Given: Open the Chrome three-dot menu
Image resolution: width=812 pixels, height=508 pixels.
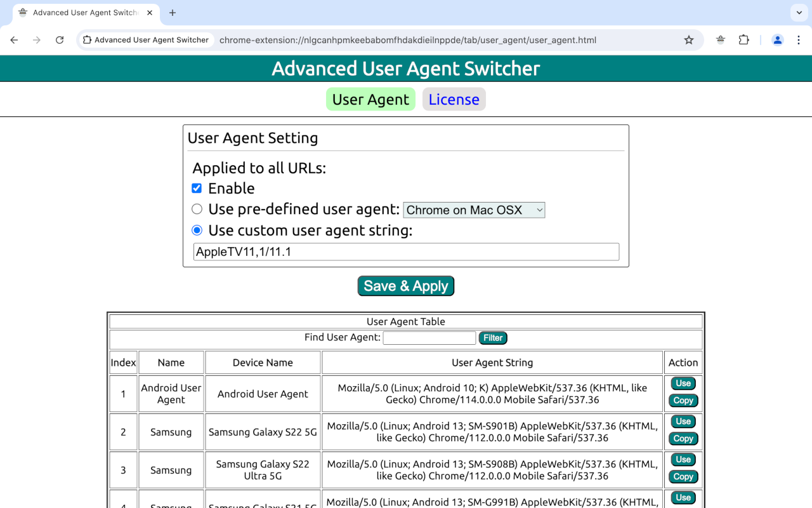Looking at the screenshot, I should (798, 39).
